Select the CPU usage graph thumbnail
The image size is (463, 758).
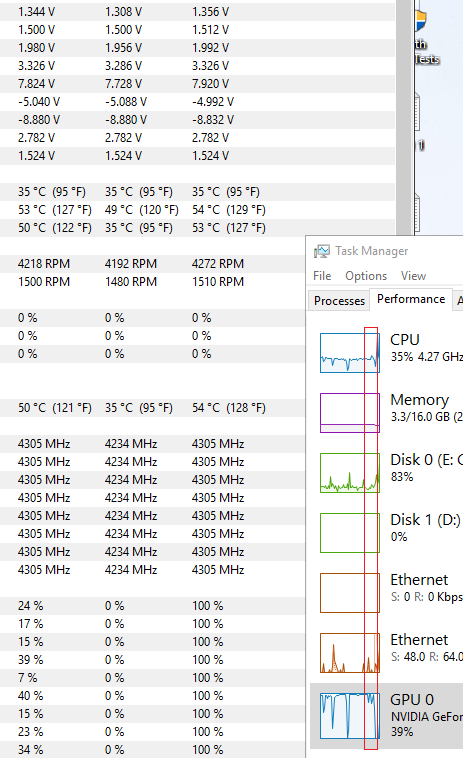350,353
